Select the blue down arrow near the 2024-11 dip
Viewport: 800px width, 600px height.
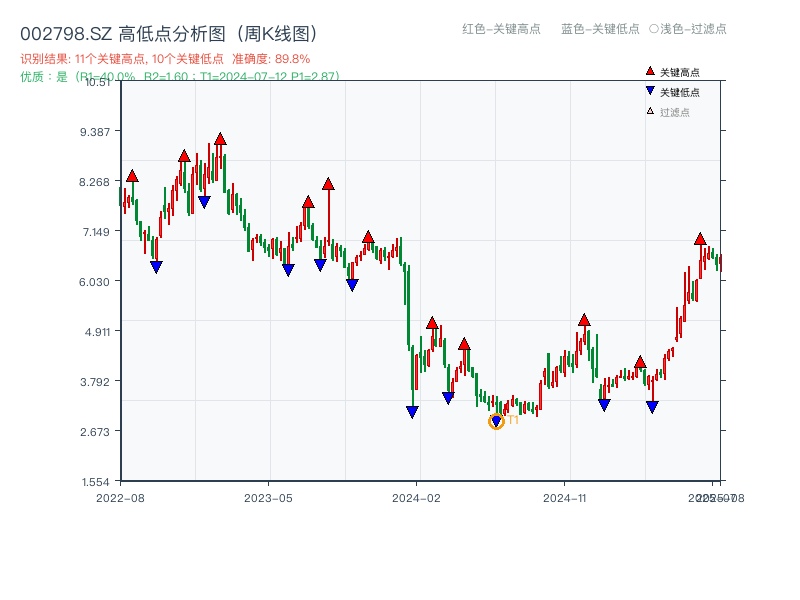point(603,403)
